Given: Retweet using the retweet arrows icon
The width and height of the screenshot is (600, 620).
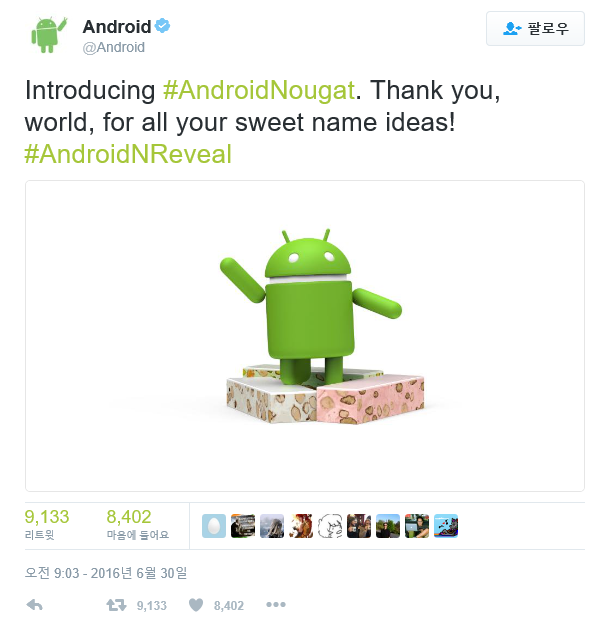Looking at the screenshot, I should 116,605.
